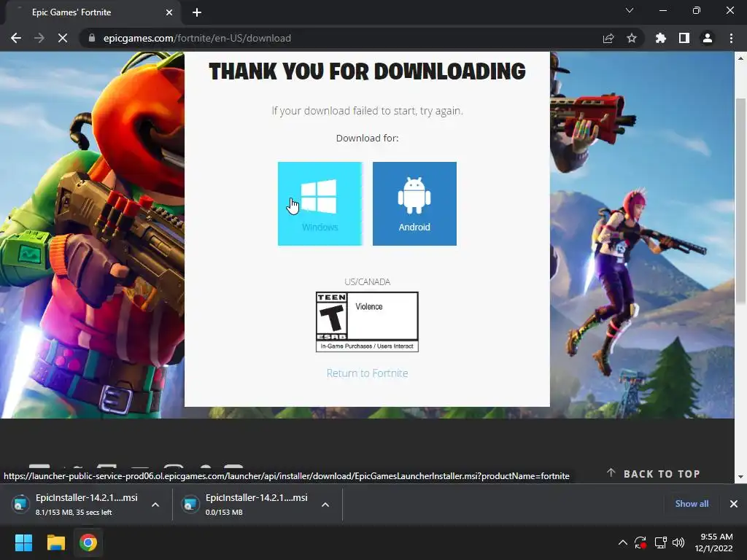The width and height of the screenshot is (747, 560).
Task: Click the scrollbar down arrow
Action: (x=740, y=477)
